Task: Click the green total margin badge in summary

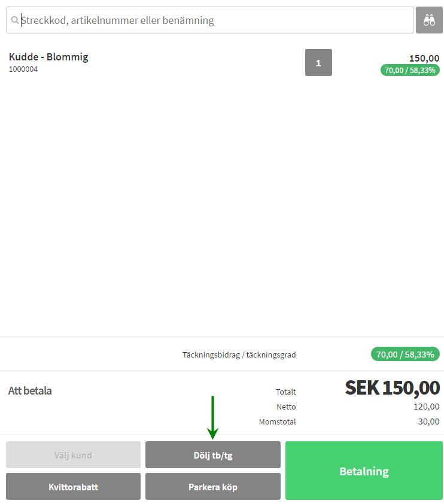Action: [405, 354]
